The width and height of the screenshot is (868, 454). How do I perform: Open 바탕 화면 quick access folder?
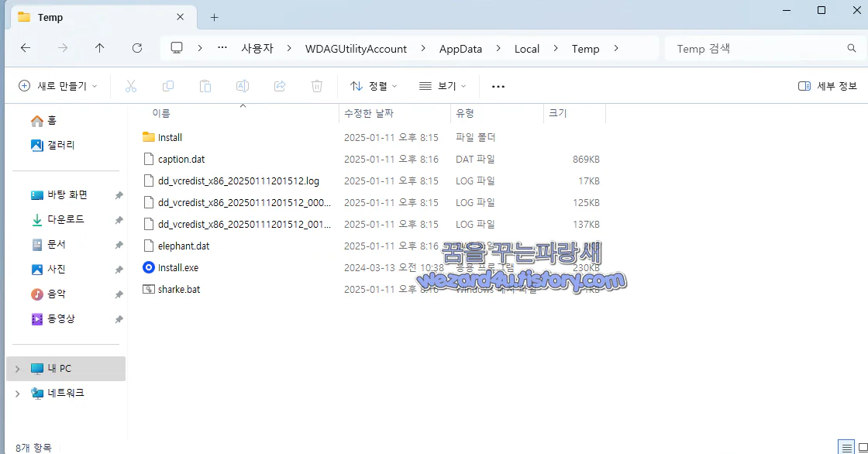click(x=59, y=195)
